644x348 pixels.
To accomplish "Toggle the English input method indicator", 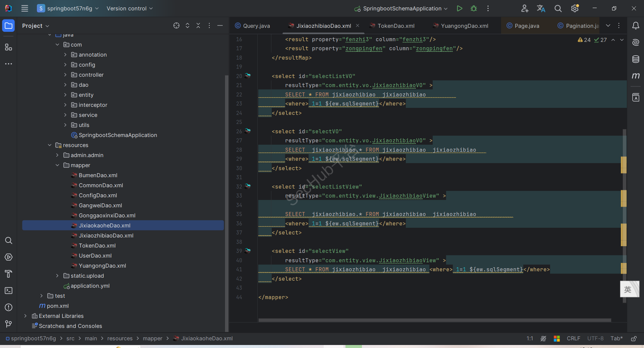I will pyautogui.click(x=628, y=289).
